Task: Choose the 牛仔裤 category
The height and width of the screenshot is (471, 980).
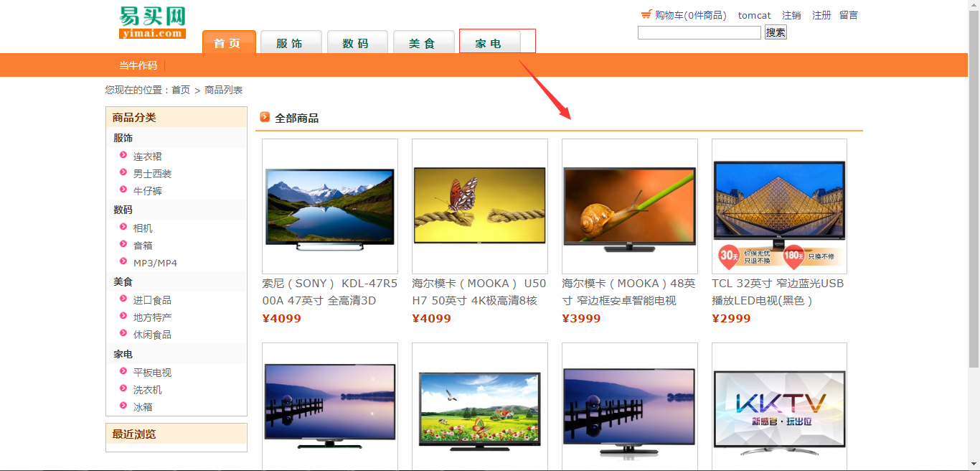Action: click(148, 191)
